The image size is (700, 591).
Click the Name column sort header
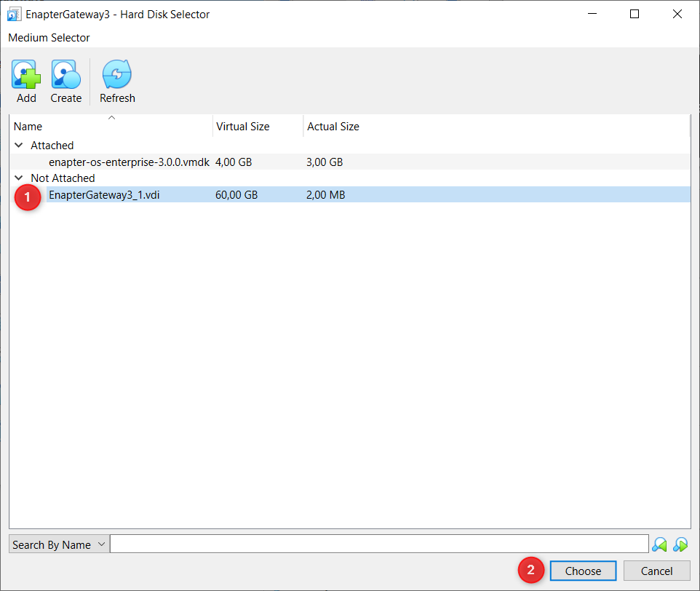coord(28,126)
